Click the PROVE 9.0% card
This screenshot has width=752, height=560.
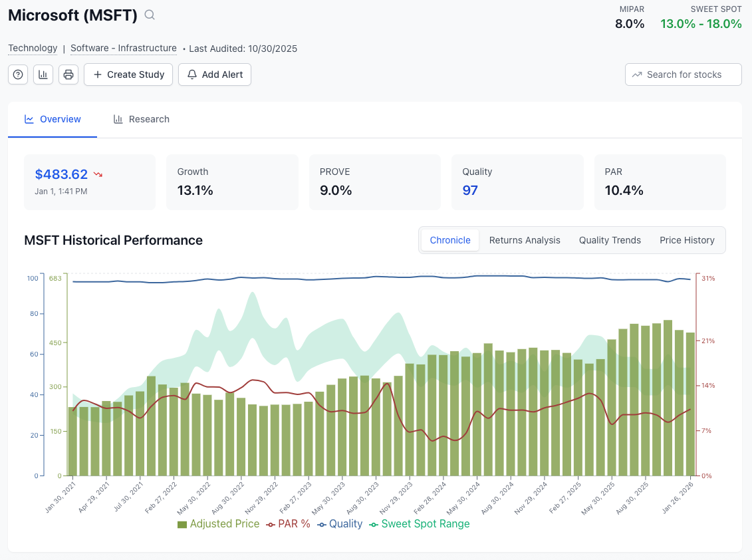coord(374,182)
